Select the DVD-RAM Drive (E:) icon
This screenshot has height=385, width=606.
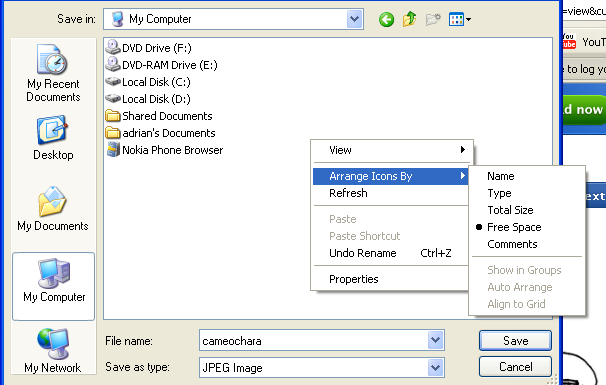(113, 65)
